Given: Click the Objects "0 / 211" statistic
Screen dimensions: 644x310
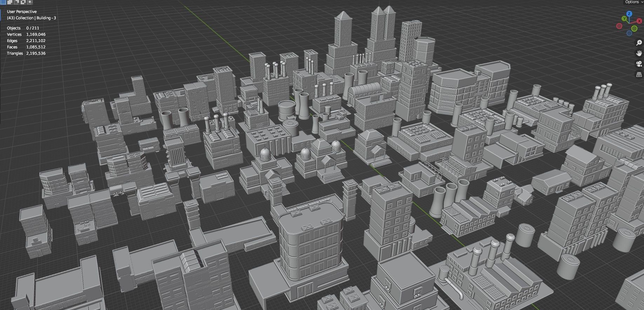Looking at the screenshot, I should [x=33, y=28].
